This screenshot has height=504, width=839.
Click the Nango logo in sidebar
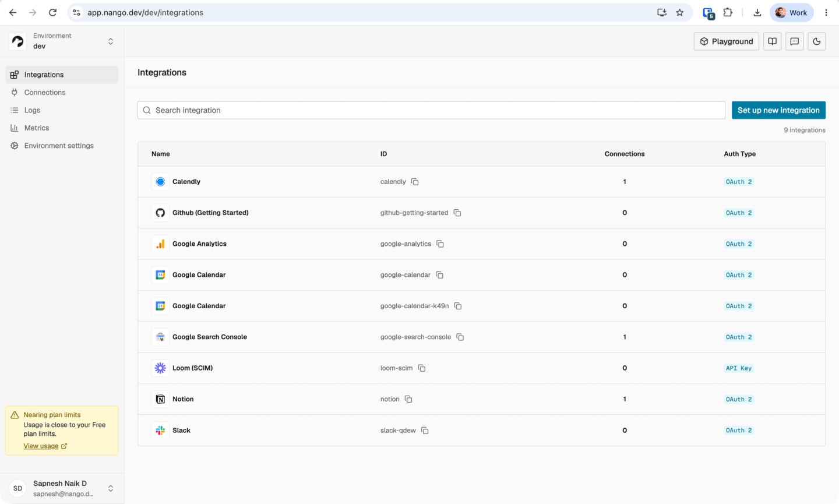click(x=18, y=41)
